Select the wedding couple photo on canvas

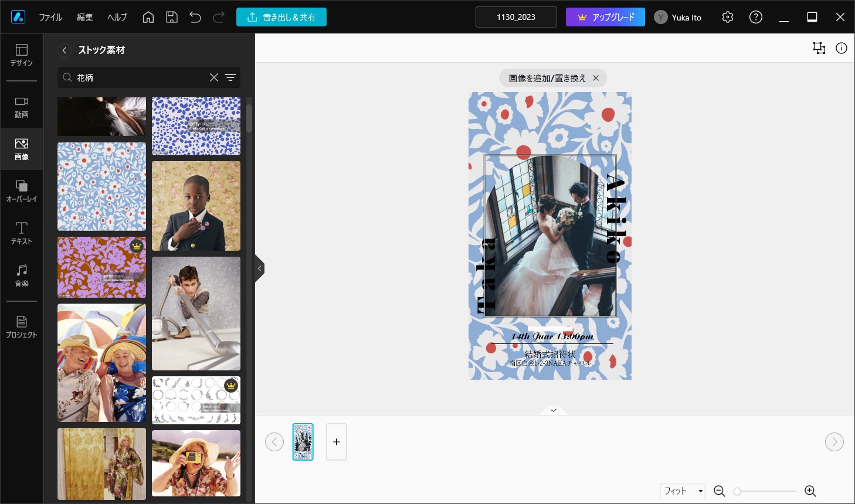click(x=550, y=236)
